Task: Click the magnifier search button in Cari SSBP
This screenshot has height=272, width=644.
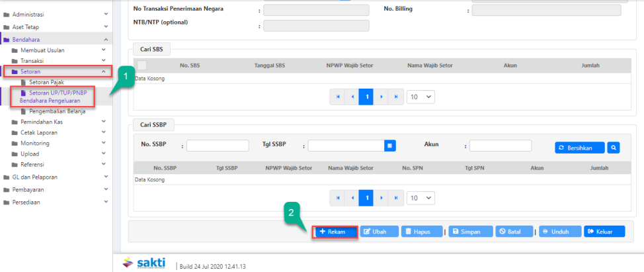Action: pos(613,147)
